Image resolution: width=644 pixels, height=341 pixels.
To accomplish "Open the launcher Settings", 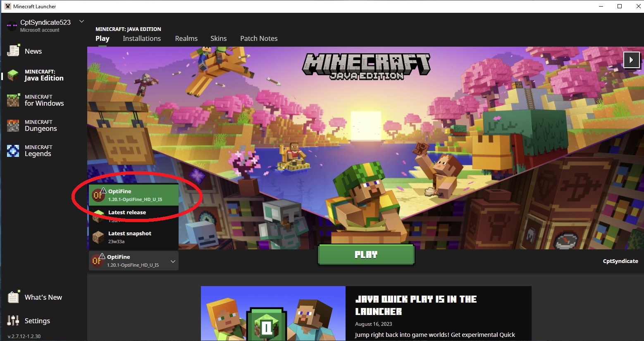I will click(x=37, y=320).
